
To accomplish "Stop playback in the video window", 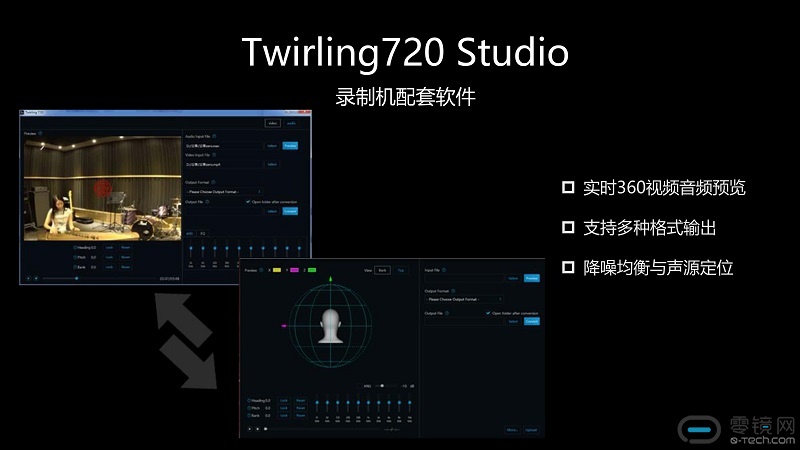I will tap(36, 279).
